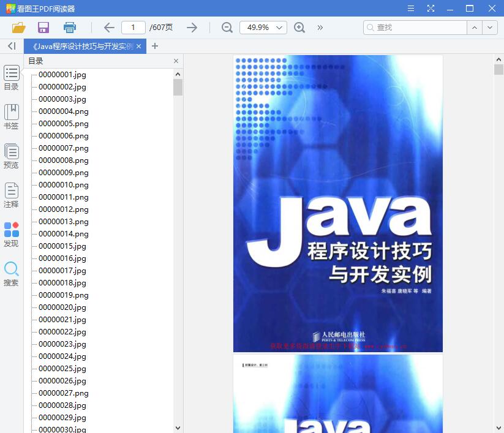Open the 书签 bookmarks sidebar panel
504x433 pixels.
tap(11, 117)
